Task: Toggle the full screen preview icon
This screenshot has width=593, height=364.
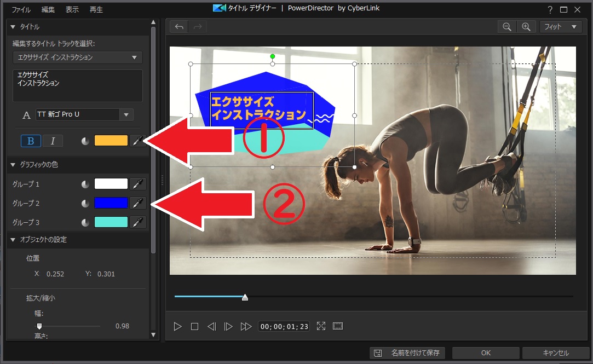Action: tap(321, 326)
